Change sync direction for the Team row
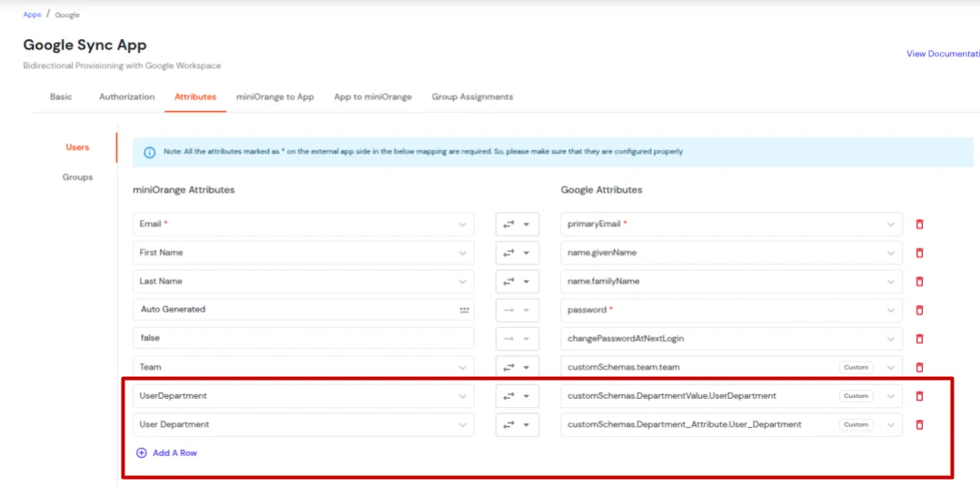This screenshot has width=980, height=487. (x=518, y=368)
